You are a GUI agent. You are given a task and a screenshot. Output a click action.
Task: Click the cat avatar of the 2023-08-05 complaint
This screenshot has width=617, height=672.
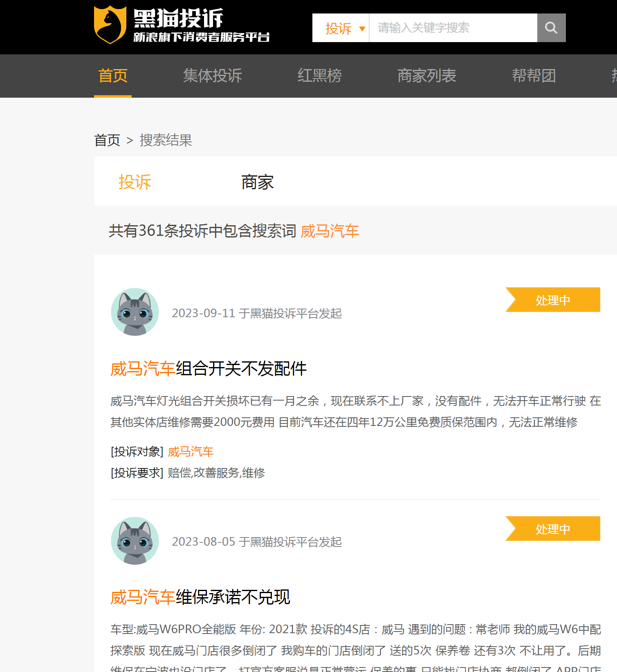(x=135, y=541)
